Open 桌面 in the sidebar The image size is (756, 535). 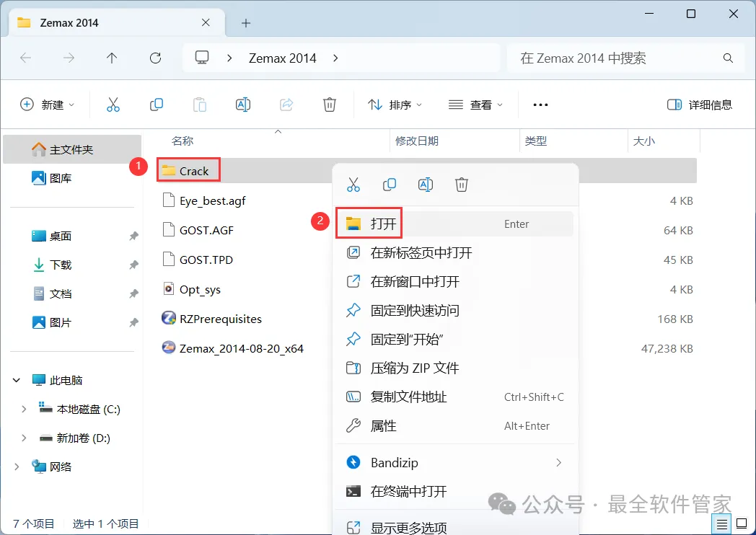[52, 236]
